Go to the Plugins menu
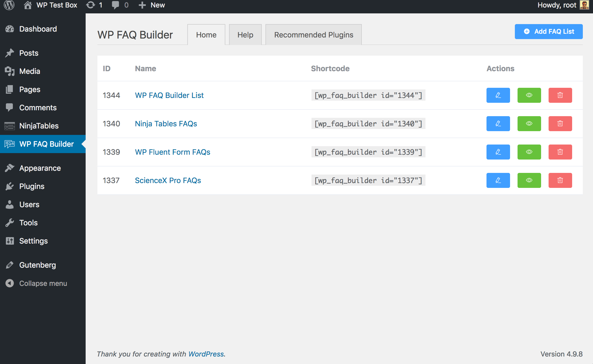The width and height of the screenshot is (593, 364). coord(43,186)
